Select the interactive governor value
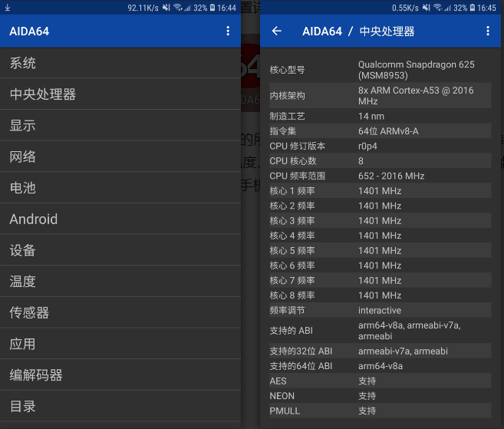 tap(380, 310)
